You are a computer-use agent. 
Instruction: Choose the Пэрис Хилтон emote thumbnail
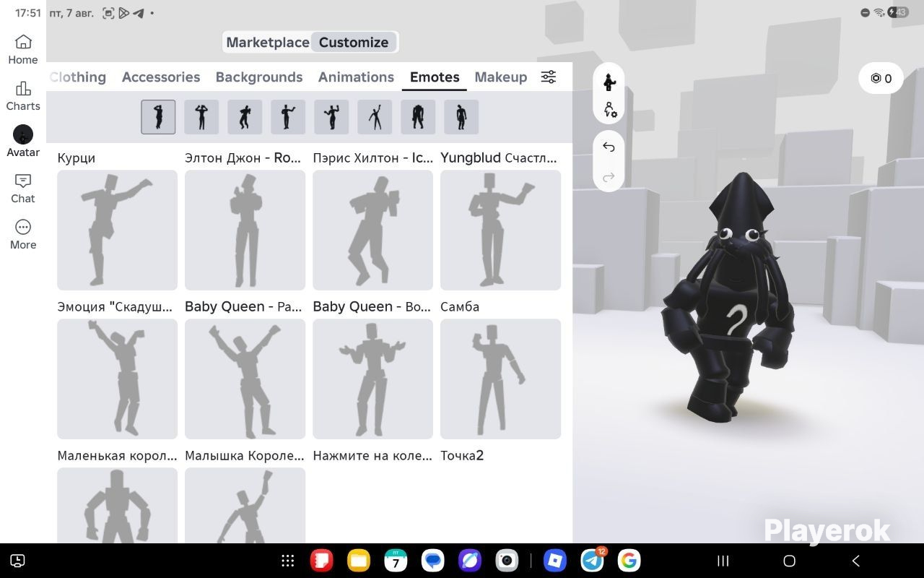pos(372,230)
